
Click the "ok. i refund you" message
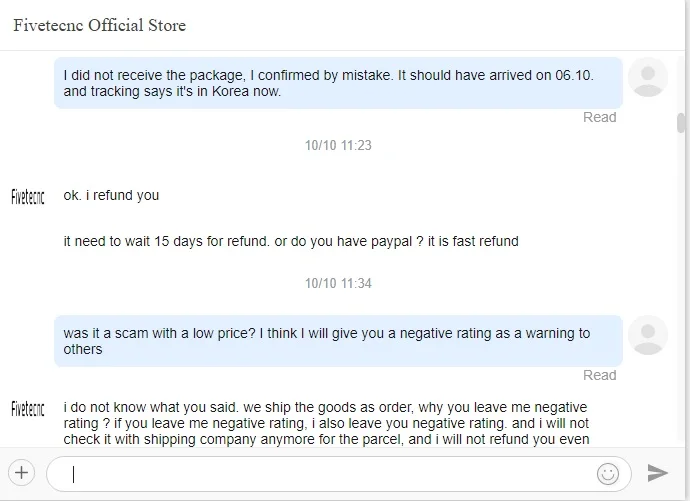[111, 195]
